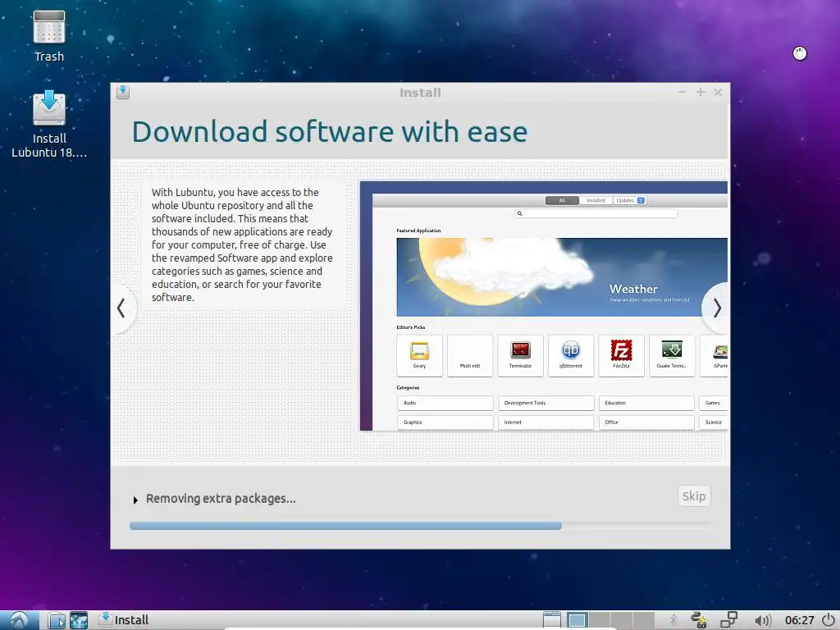840x630 pixels.
Task: Click the Software app screenshot in the slideshow
Action: [x=544, y=306]
